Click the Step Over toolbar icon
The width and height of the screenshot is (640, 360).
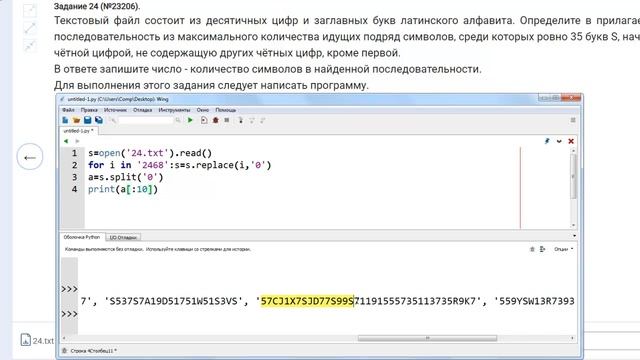pos(252,120)
